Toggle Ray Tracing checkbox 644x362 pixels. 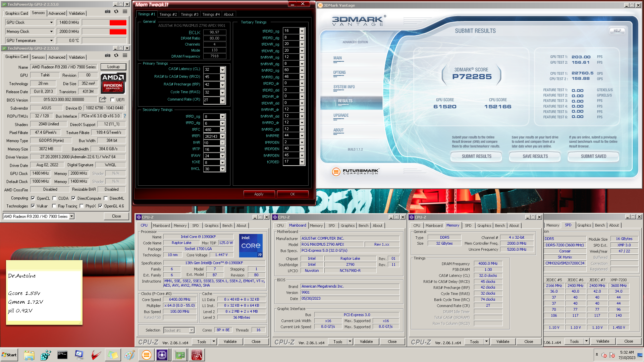pyautogui.click(x=54, y=206)
